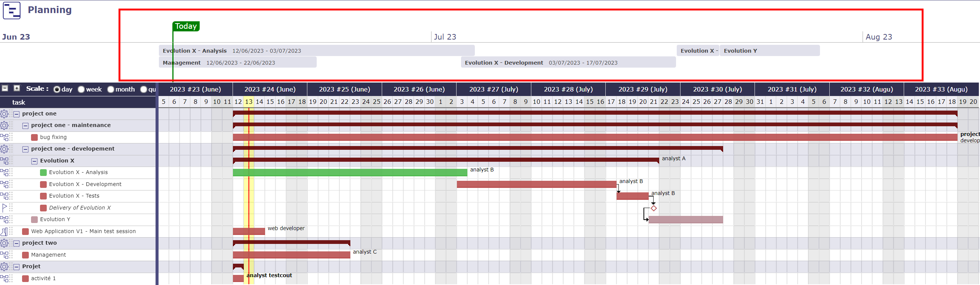Click green Evolution X - Analysis Gantt bar
Screen dimensions: 980x285
pos(350,173)
